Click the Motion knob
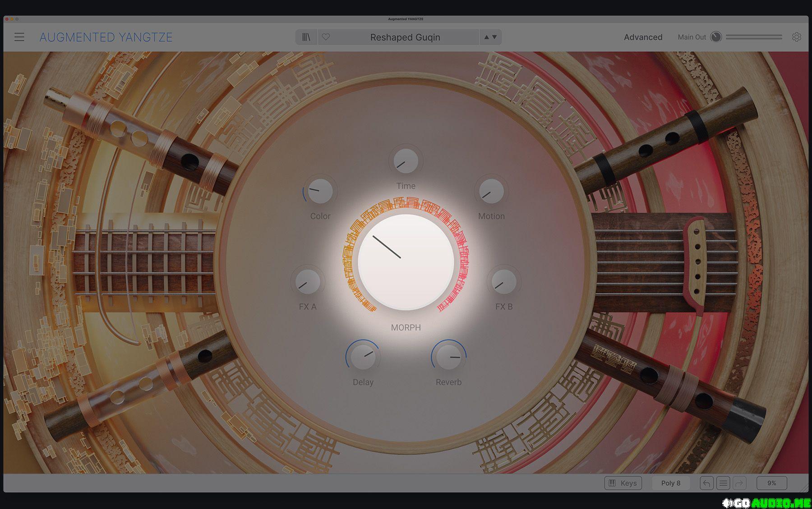 tap(491, 191)
